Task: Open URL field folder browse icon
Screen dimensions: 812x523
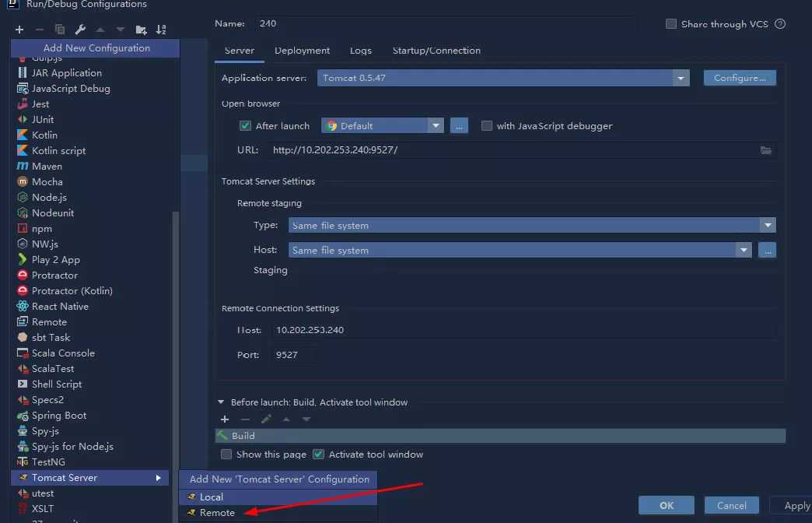Action: point(765,150)
